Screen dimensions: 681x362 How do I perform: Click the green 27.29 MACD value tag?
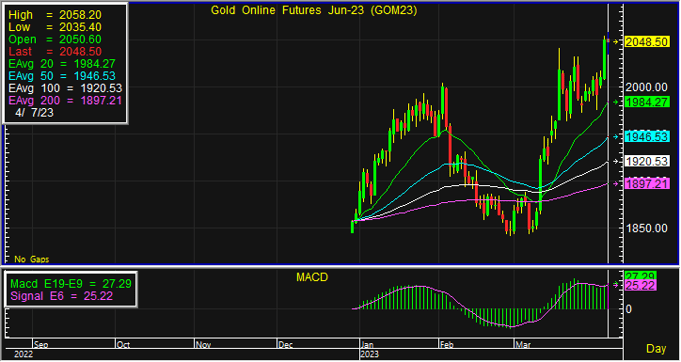click(640, 276)
